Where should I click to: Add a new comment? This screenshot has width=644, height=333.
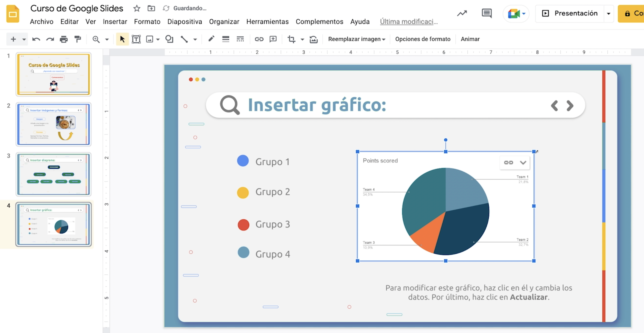point(273,39)
